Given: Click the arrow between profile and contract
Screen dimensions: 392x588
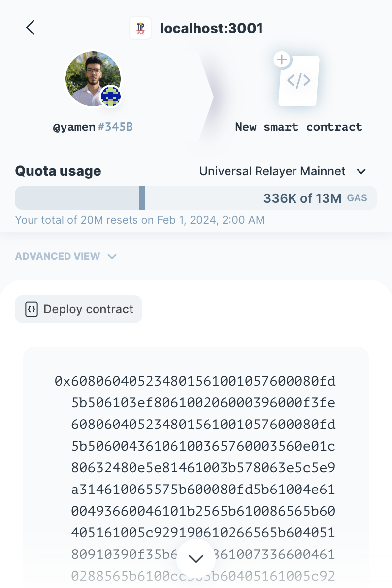Looking at the screenshot, I should pos(207,97).
